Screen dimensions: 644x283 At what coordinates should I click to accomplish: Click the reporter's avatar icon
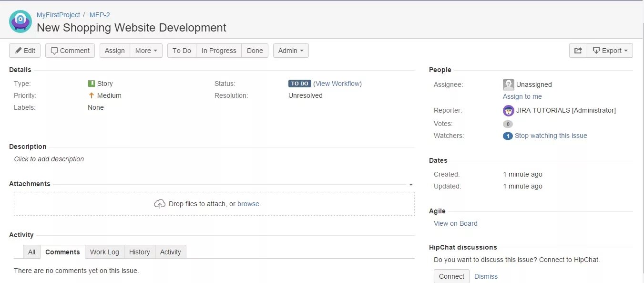508,111
